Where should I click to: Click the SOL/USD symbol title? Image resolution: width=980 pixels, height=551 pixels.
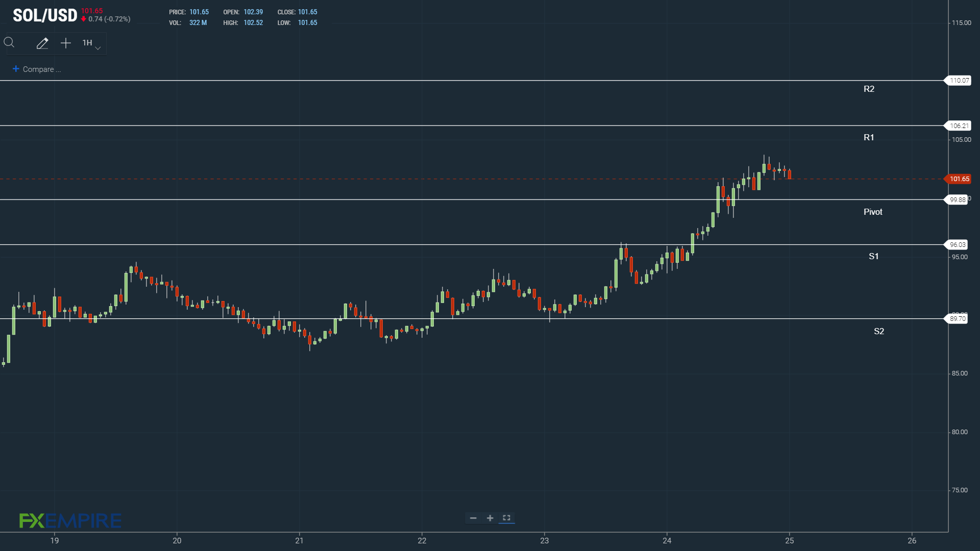(45, 16)
